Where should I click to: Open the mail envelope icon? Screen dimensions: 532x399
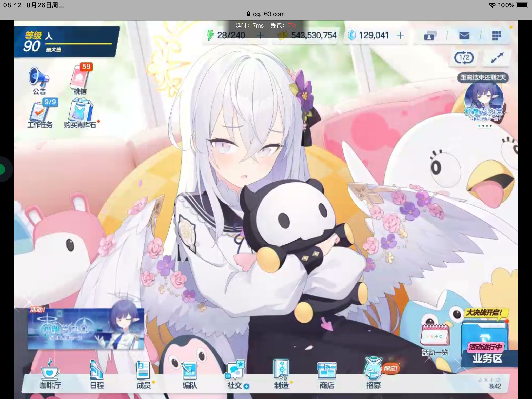(x=464, y=35)
